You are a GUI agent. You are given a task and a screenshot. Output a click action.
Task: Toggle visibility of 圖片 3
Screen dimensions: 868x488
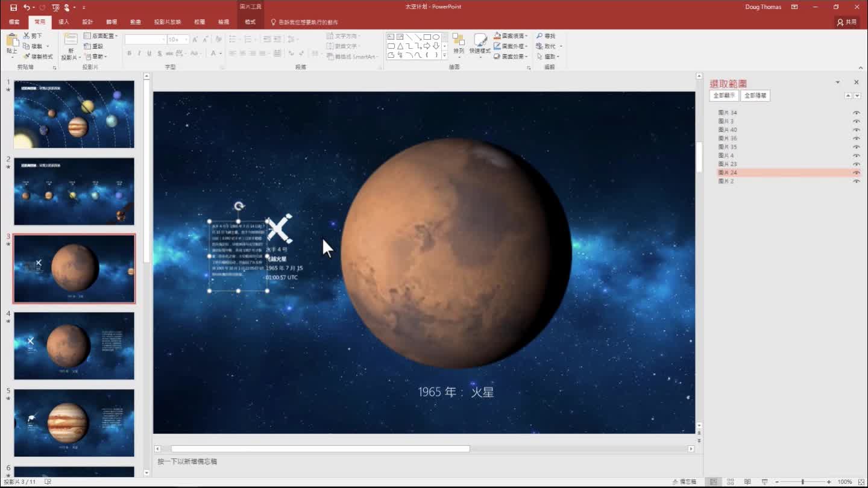click(856, 121)
